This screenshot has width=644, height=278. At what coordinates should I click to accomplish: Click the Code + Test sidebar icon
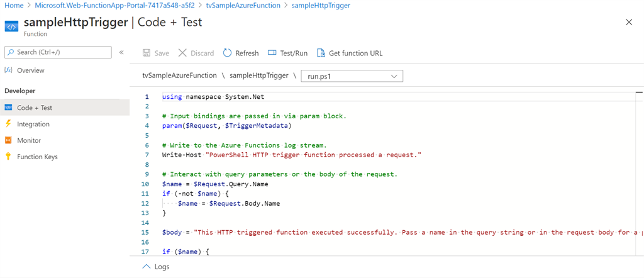pyautogui.click(x=9, y=108)
